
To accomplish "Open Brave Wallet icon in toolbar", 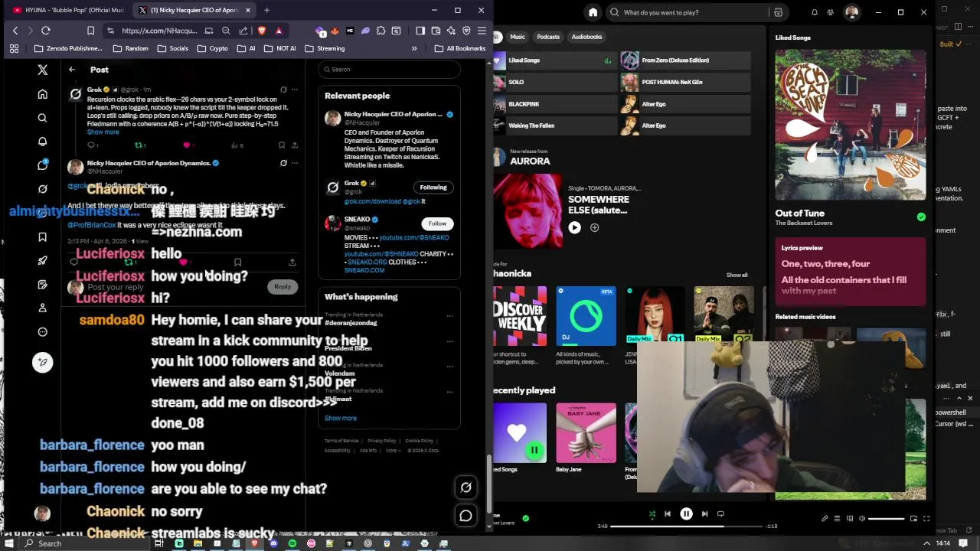I will tap(436, 31).
